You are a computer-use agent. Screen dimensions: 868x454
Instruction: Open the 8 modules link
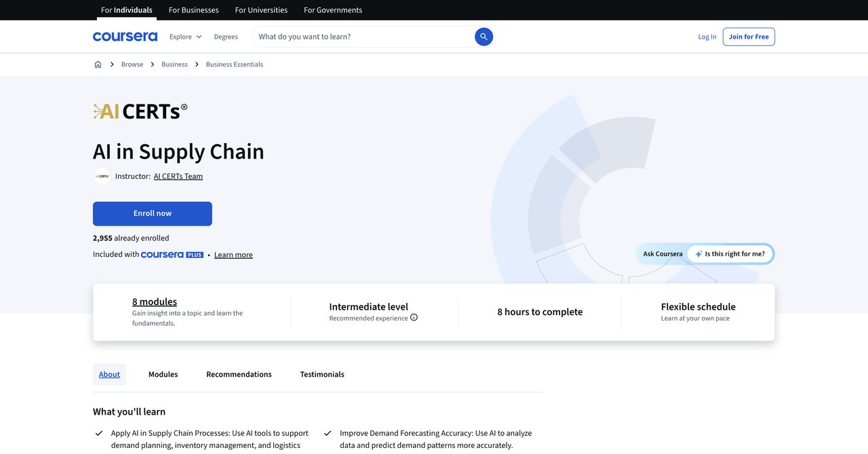(155, 302)
